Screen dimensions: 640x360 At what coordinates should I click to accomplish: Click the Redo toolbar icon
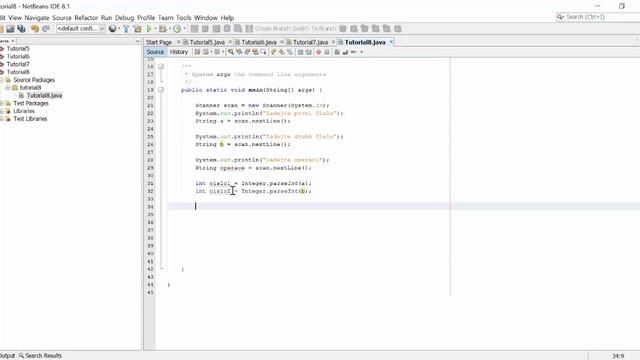pyautogui.click(x=46, y=29)
